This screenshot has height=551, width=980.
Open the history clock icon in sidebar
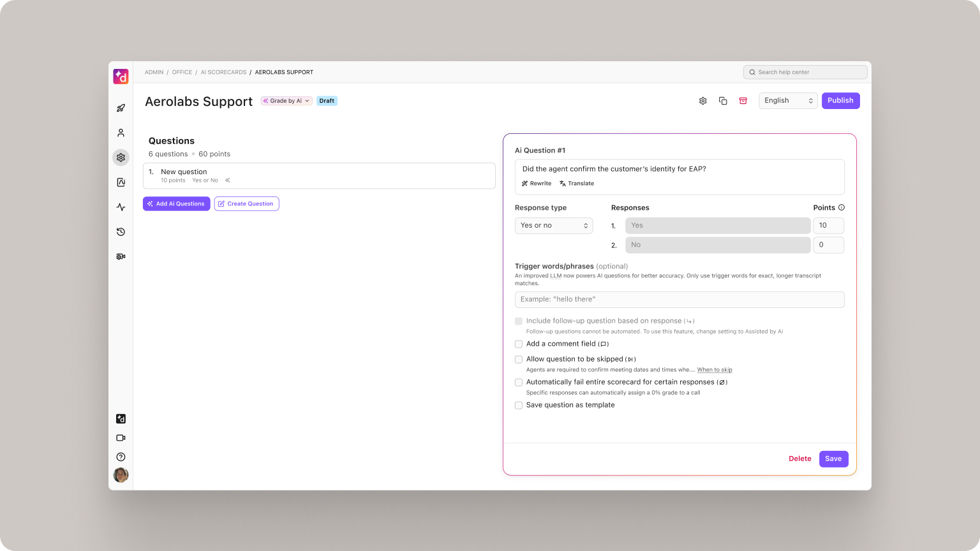[x=121, y=232]
